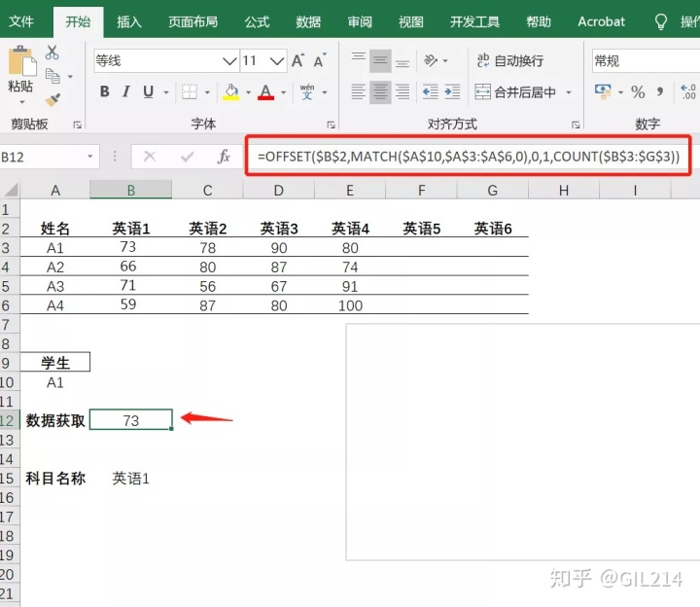Center text horizontally
Screen dimensions: 700x607
coord(380,92)
